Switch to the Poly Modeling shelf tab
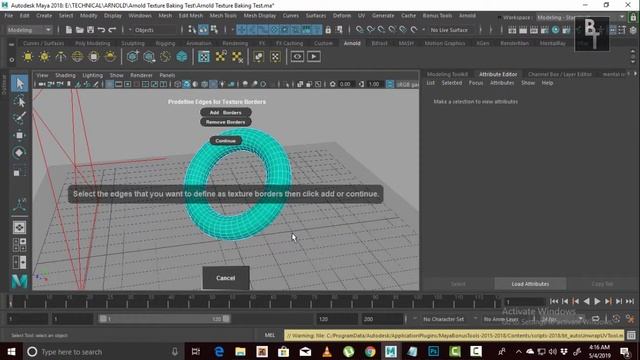Image resolution: width=640 pixels, height=360 pixels. (x=93, y=43)
